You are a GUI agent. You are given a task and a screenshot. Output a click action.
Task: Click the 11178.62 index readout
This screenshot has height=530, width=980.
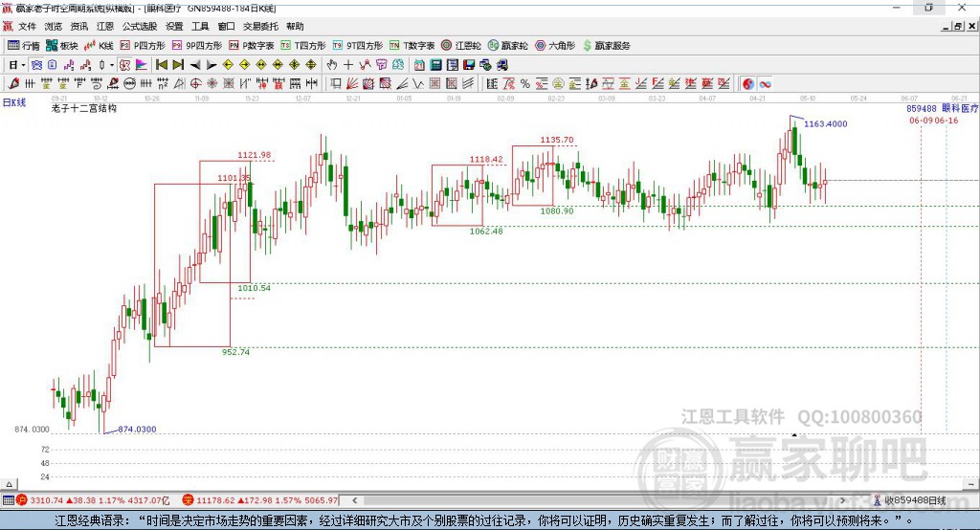[x=217, y=500]
